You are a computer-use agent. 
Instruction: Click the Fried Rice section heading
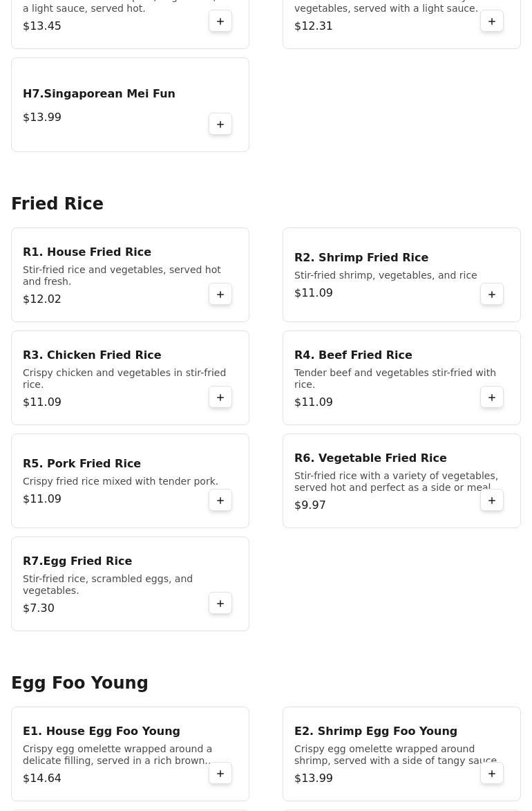coord(57,204)
